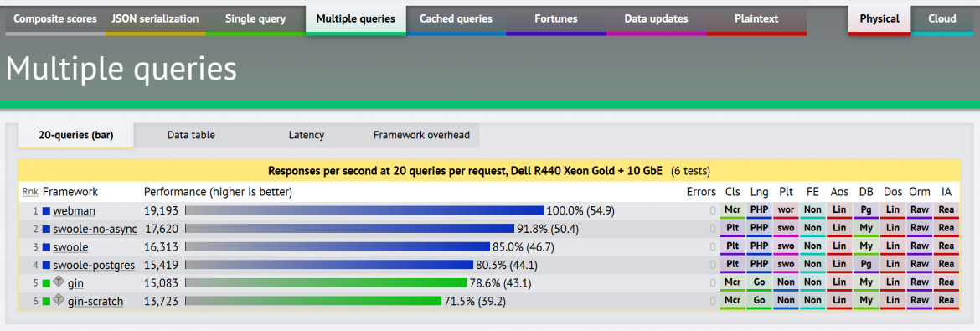This screenshot has width=980, height=331.
Task: Open the Latency tab
Action: click(307, 135)
